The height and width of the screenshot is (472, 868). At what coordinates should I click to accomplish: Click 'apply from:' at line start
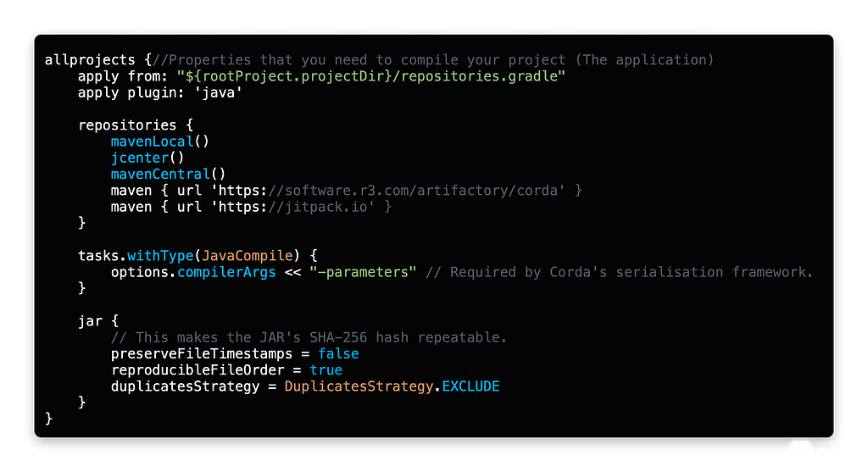pos(123,76)
